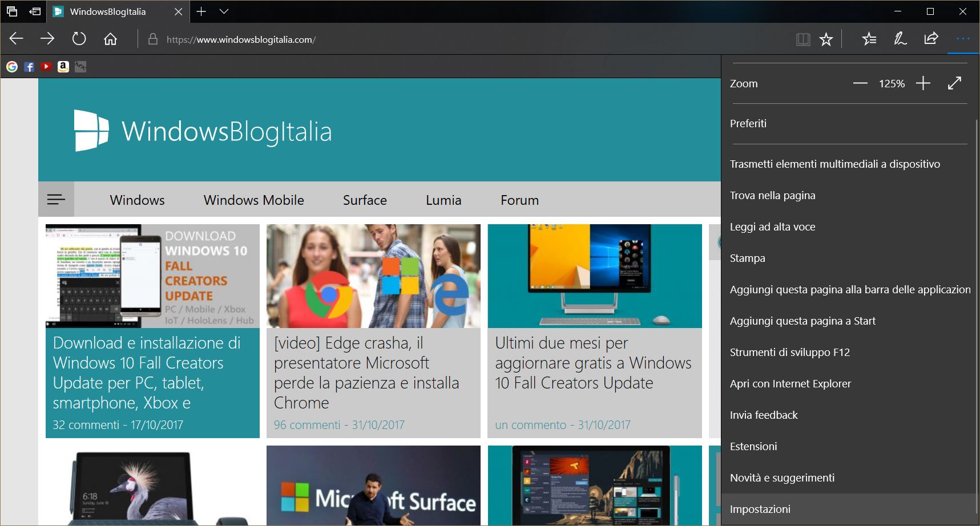This screenshot has width=980, height=526.
Task: Open 'Ultimi due mesi per aggiornare' headline
Action: 593,363
